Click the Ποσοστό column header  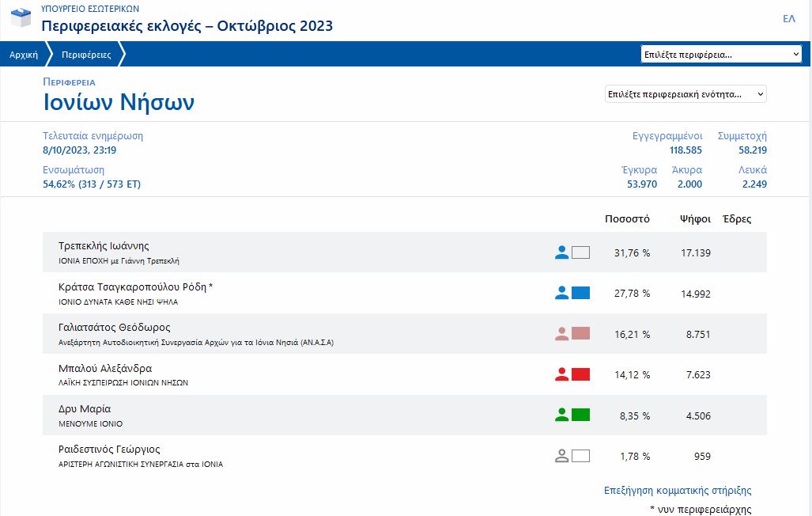[627, 219]
